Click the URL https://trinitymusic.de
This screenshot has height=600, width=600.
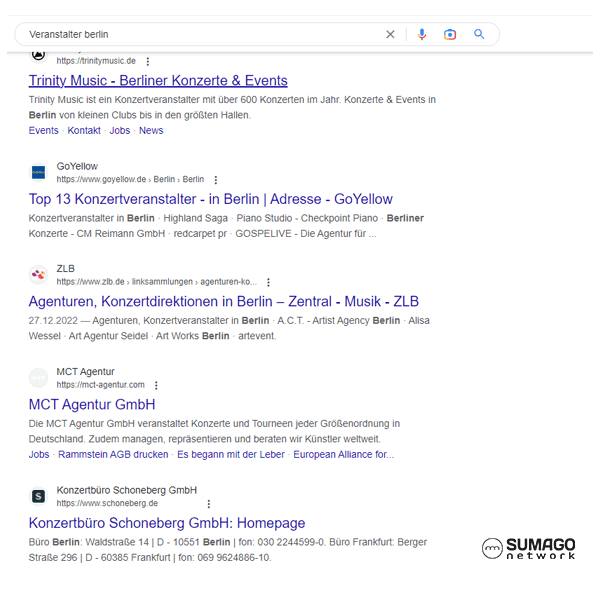click(96, 61)
